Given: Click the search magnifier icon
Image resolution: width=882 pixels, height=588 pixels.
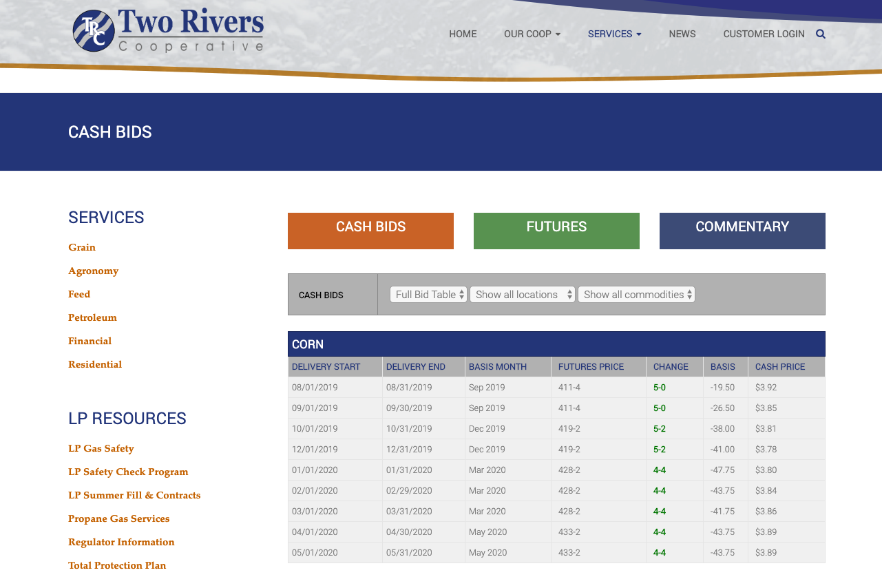Looking at the screenshot, I should point(821,34).
